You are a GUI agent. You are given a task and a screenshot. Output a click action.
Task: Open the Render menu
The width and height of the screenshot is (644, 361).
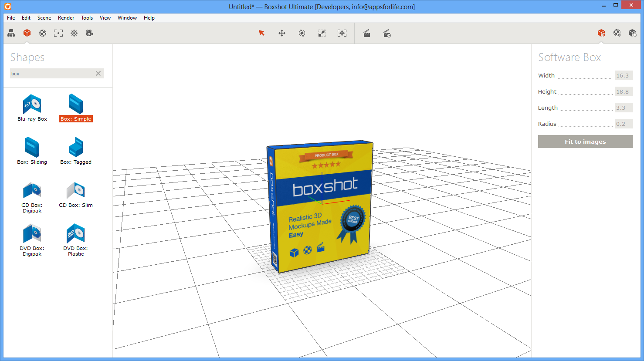(66, 18)
